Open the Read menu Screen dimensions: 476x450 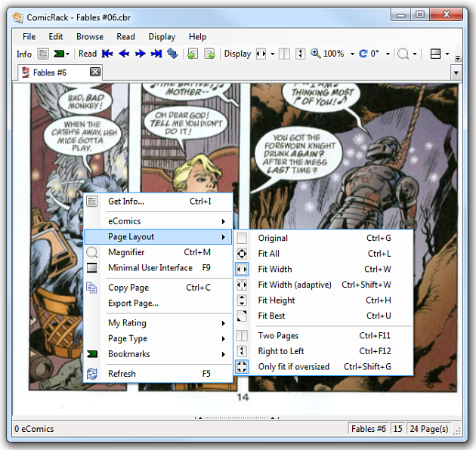[x=125, y=37]
